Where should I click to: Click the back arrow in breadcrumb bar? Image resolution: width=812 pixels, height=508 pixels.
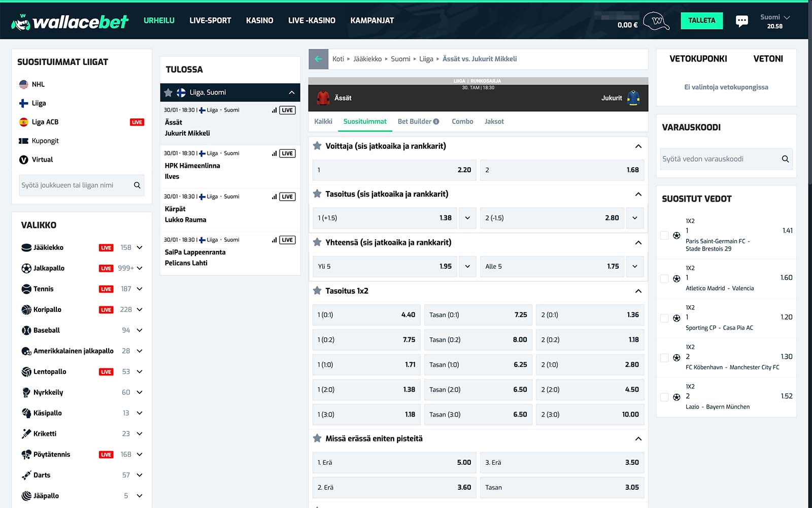pyautogui.click(x=318, y=59)
